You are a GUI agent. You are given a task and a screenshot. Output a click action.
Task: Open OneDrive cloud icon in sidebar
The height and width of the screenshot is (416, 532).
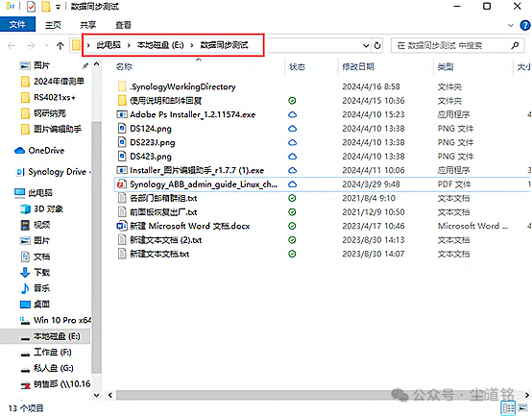tap(20, 150)
